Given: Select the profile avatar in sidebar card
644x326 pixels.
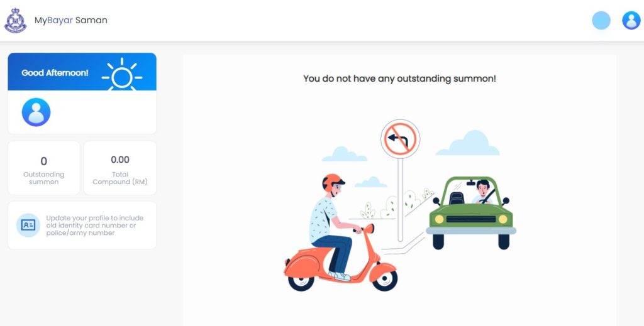Looking at the screenshot, I should [36, 112].
